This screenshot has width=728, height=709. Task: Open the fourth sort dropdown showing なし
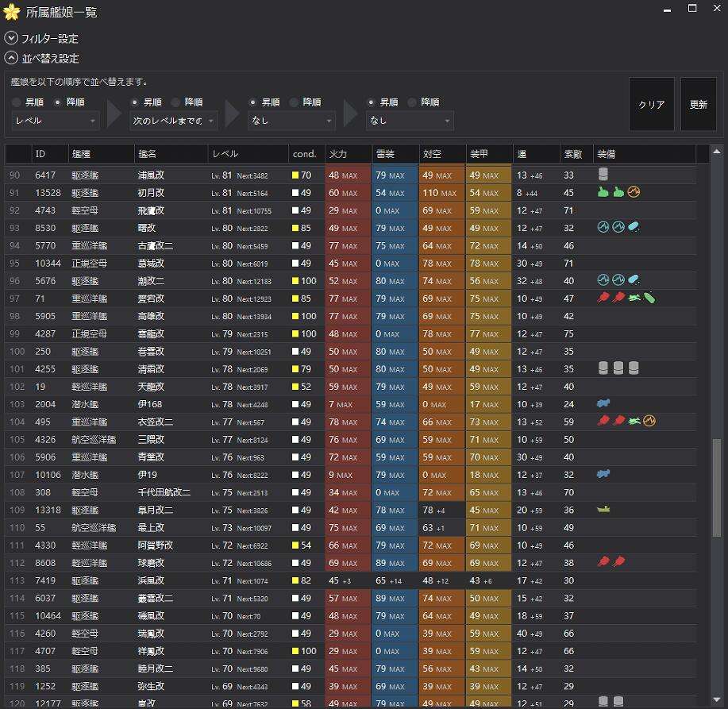click(x=410, y=121)
